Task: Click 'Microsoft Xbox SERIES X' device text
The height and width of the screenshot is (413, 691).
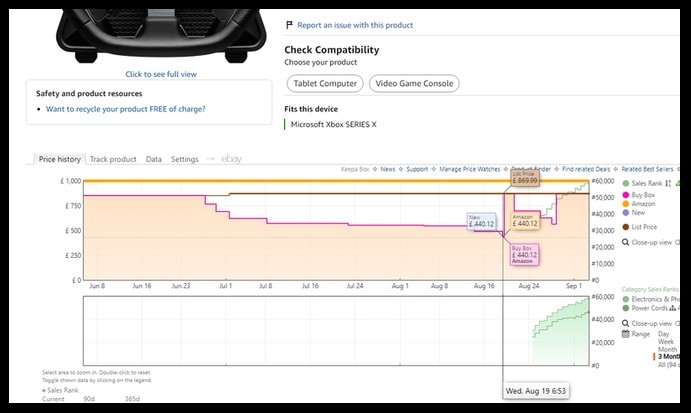Action: point(334,124)
